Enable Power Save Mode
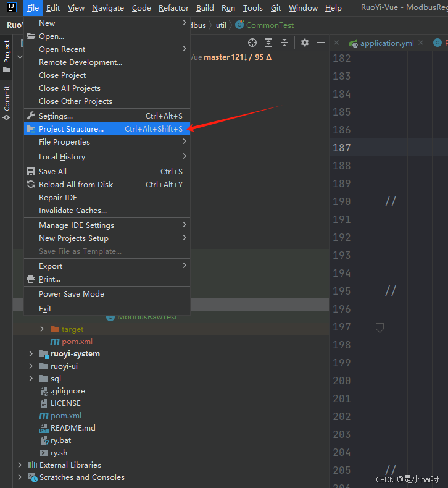Screen dimensions: 448x488 [107, 294]
